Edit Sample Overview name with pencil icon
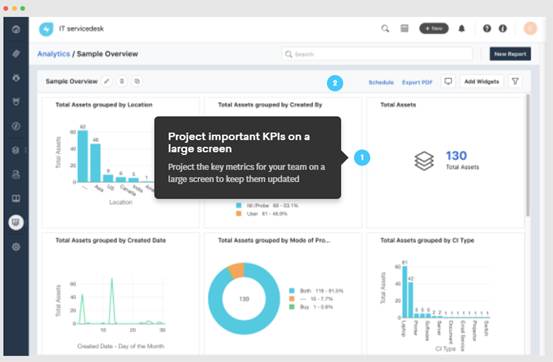The width and height of the screenshot is (553, 362). 107,82
